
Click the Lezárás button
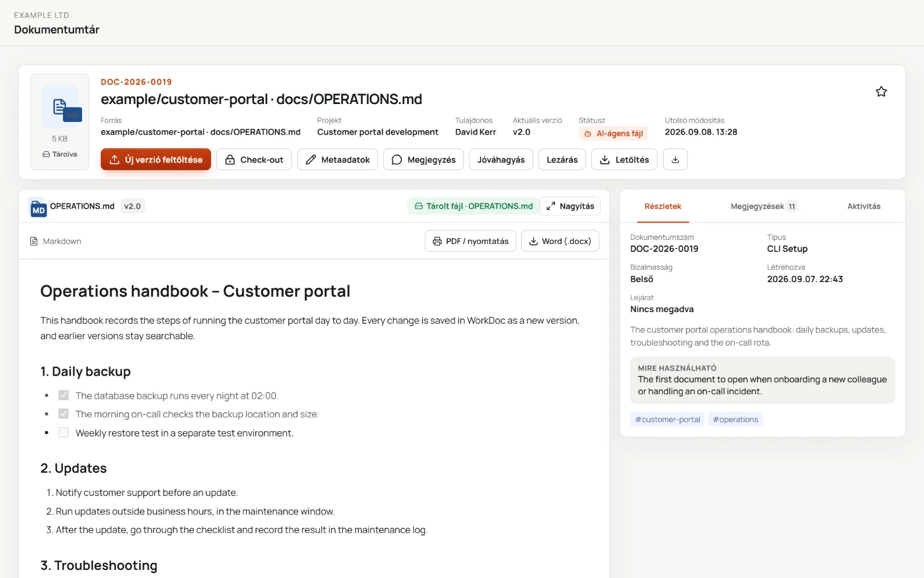tap(562, 160)
